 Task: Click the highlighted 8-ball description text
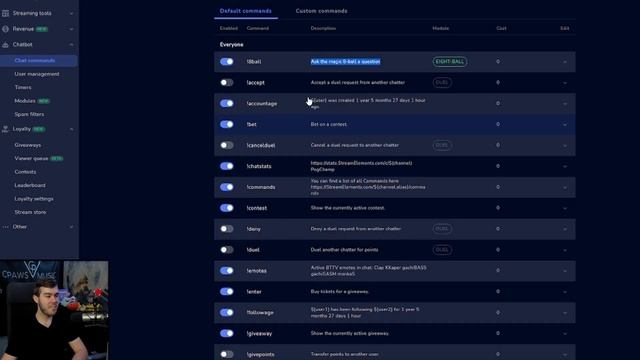point(345,62)
